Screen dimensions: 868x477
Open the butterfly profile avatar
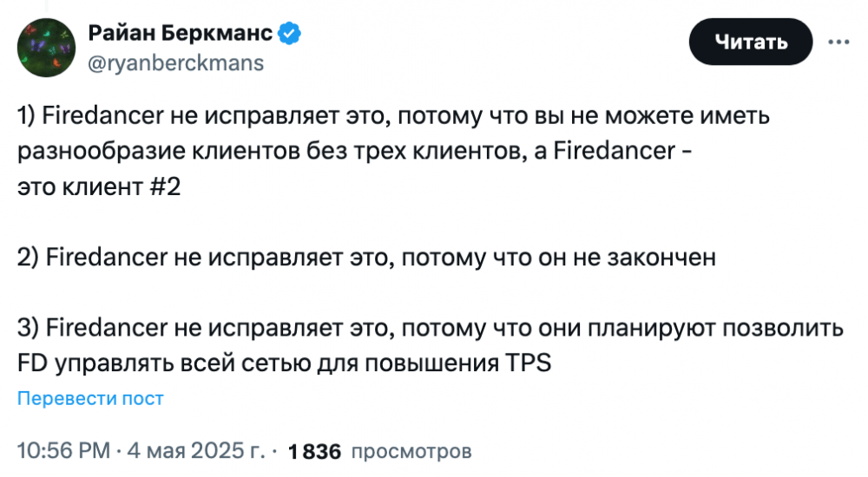(47, 48)
